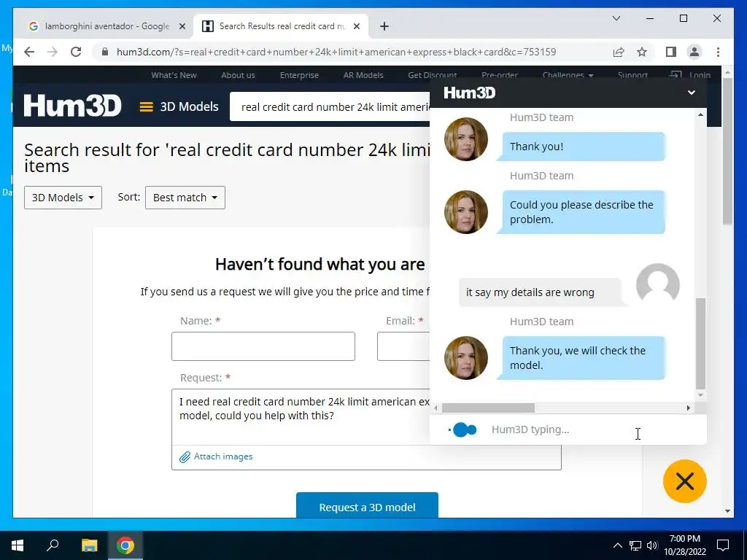This screenshot has height=560, width=747.
Task: Go back to the previous page
Action: pos(29,52)
